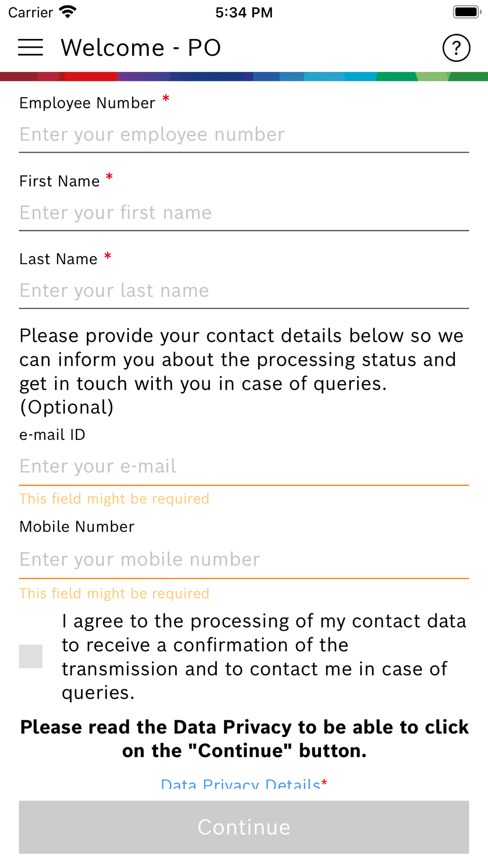Tap the Carrier label in status bar
488x868 pixels.
[30, 12]
